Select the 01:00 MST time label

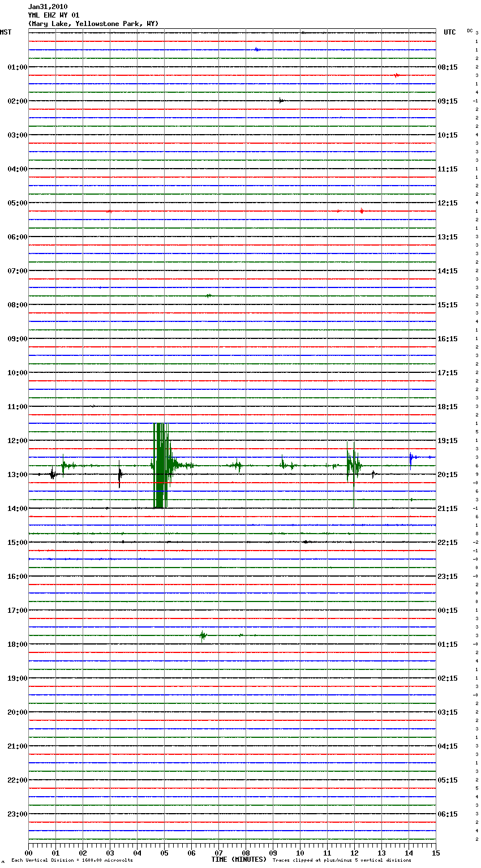click(x=18, y=67)
